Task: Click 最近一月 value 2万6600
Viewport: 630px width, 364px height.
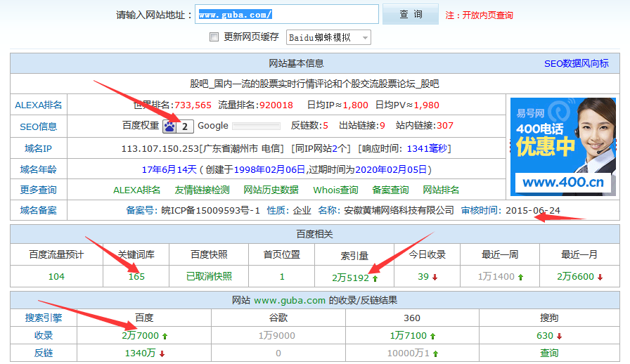Action: point(575,276)
